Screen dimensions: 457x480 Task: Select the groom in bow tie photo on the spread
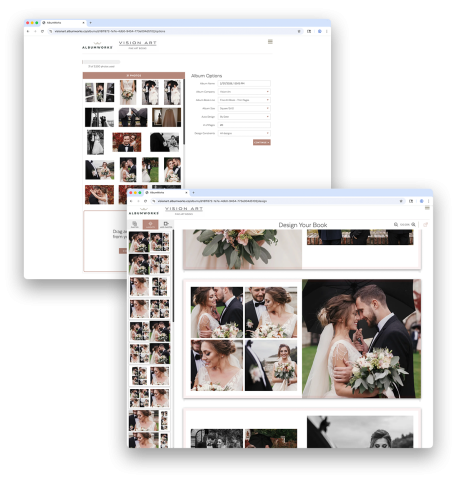pyautogui.click(x=271, y=312)
